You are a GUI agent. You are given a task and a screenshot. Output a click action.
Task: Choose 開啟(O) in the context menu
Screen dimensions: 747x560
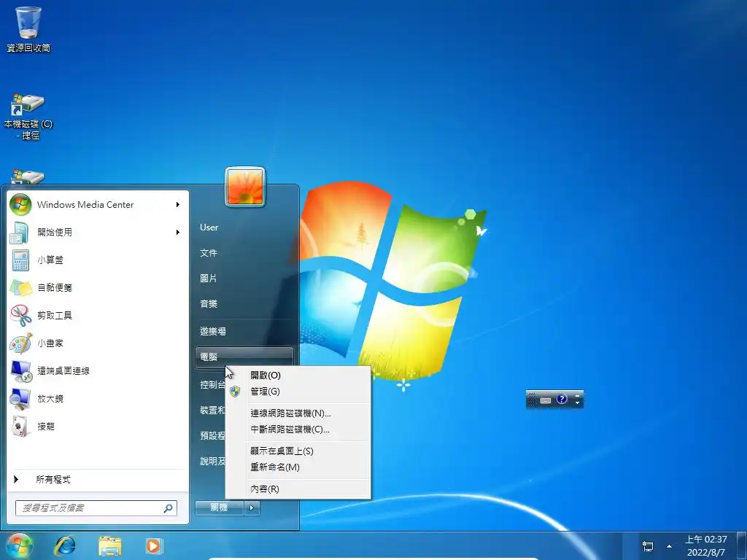click(x=298, y=376)
